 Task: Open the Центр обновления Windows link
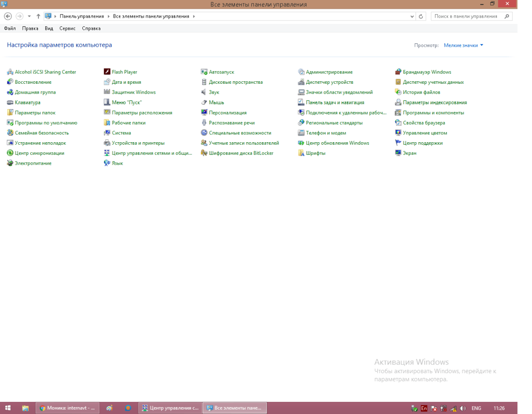tap(337, 143)
